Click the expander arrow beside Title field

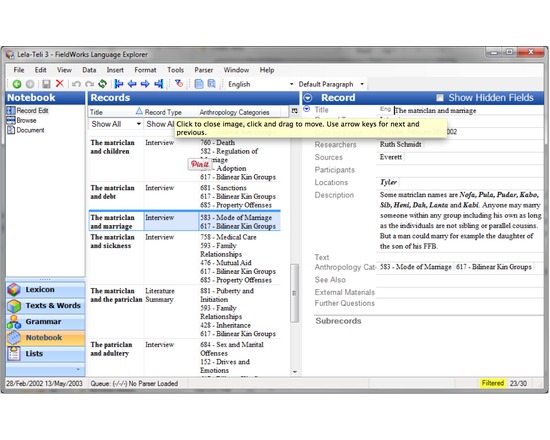tap(307, 109)
